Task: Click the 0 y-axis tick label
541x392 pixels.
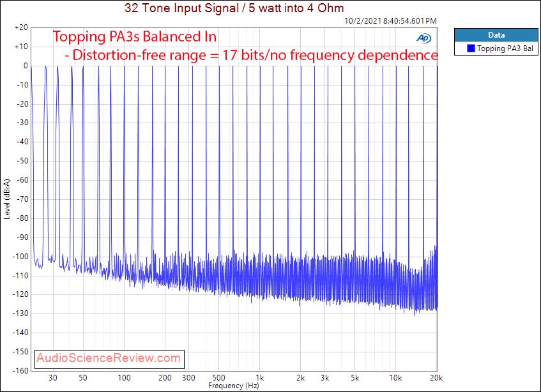Action: tap(26, 66)
